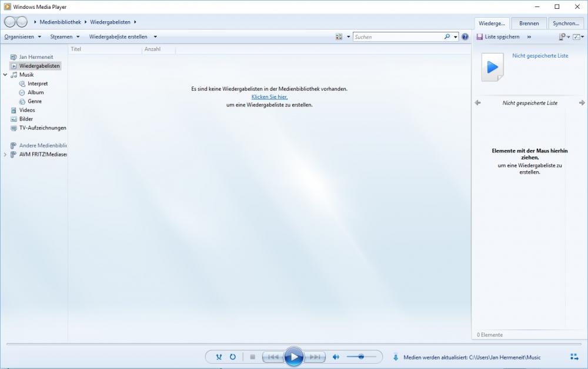Click the search magnifier icon
The height and width of the screenshot is (369, 588).
coord(447,37)
